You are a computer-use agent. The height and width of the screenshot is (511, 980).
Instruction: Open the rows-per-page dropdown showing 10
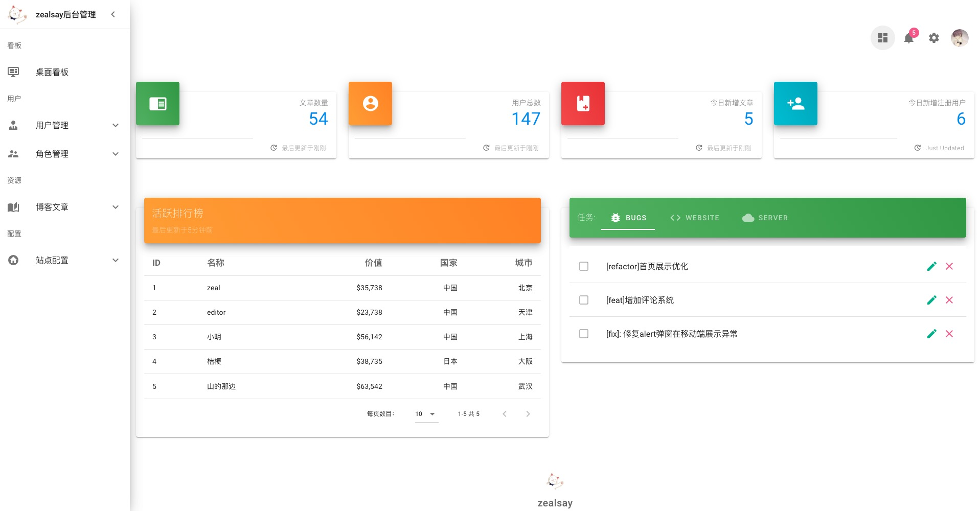pos(426,414)
